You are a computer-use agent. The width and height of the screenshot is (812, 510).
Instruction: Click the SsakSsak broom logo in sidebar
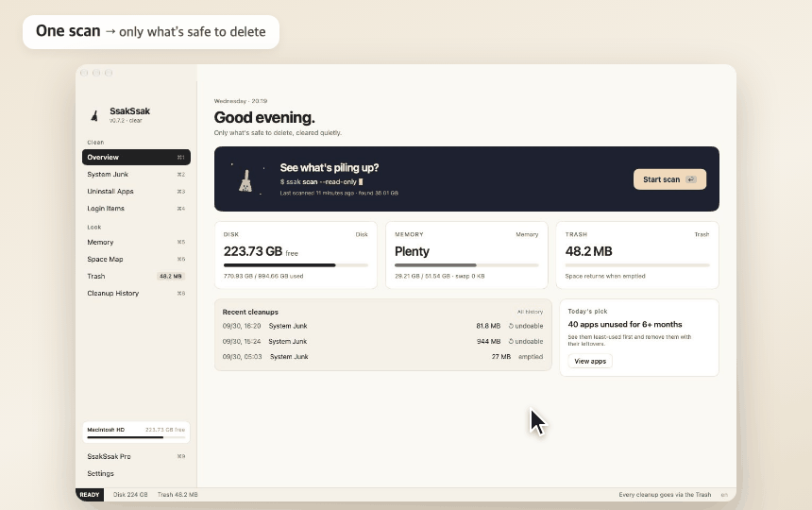point(94,115)
